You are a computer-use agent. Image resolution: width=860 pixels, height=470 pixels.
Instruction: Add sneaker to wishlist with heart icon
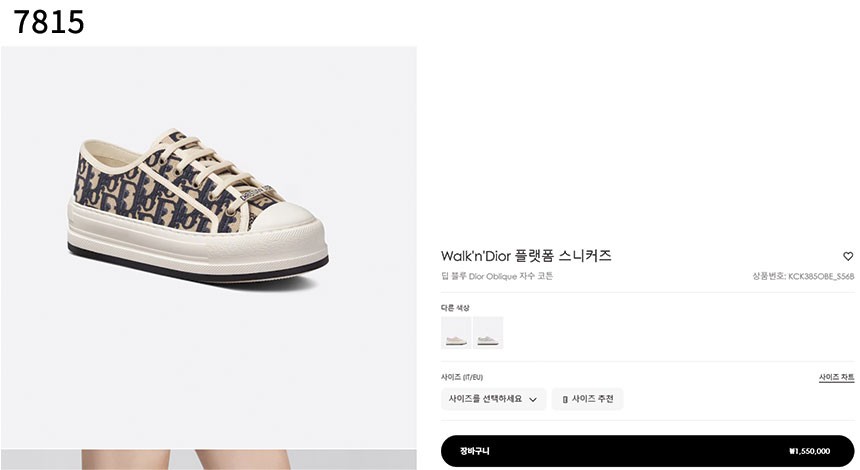(848, 256)
